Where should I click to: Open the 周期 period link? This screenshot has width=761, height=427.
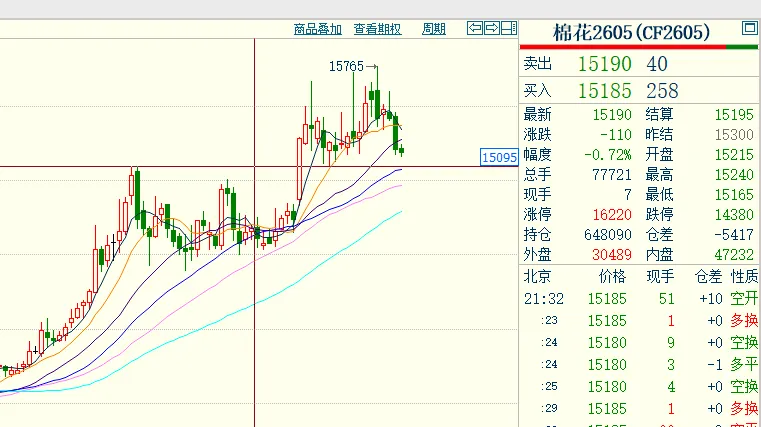433,29
